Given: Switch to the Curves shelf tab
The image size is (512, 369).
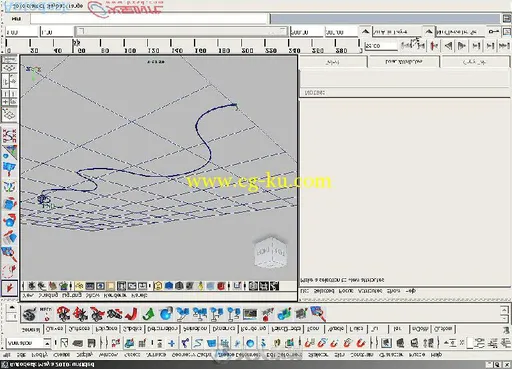Looking at the screenshot, I should (55, 329).
